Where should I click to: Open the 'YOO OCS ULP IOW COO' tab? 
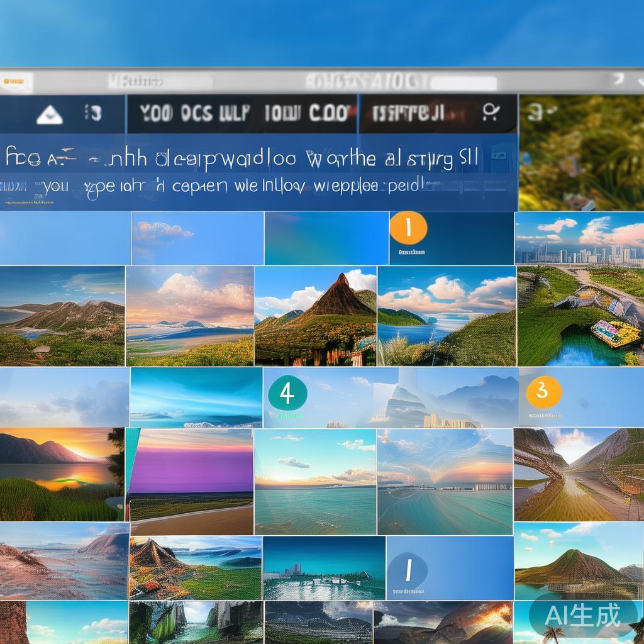(242, 113)
